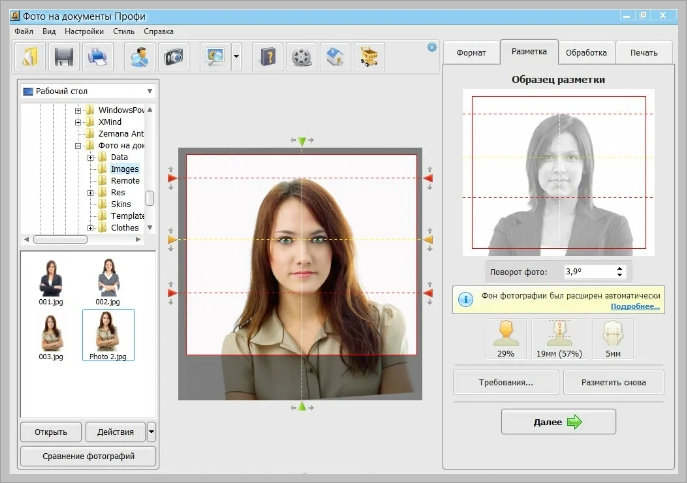The width and height of the screenshot is (687, 483).
Task: Click the printer toolbar icon
Action: [98, 57]
